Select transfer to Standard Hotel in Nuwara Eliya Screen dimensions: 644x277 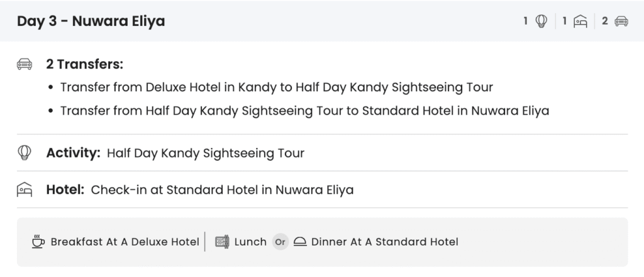point(304,111)
